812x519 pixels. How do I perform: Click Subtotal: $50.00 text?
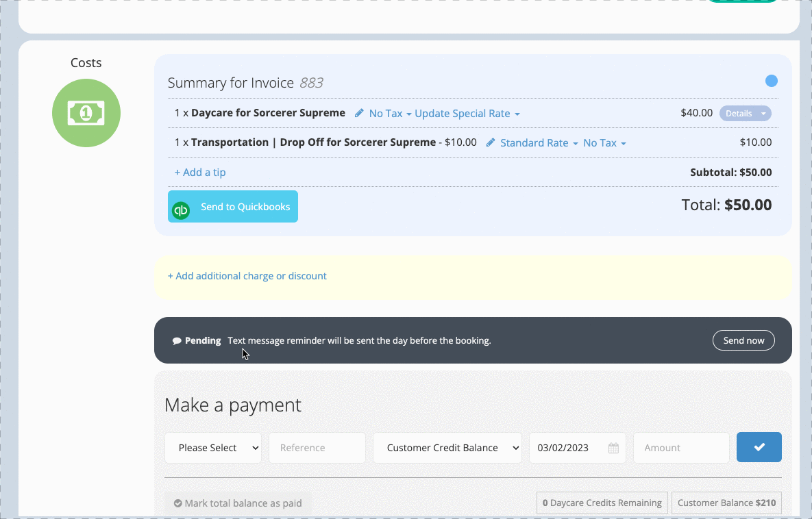[730, 173]
